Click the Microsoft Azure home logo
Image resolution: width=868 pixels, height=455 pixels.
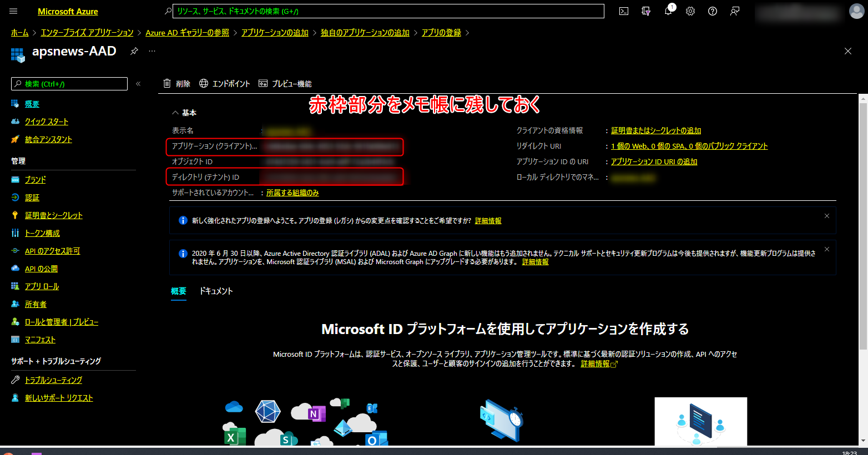[x=68, y=11]
